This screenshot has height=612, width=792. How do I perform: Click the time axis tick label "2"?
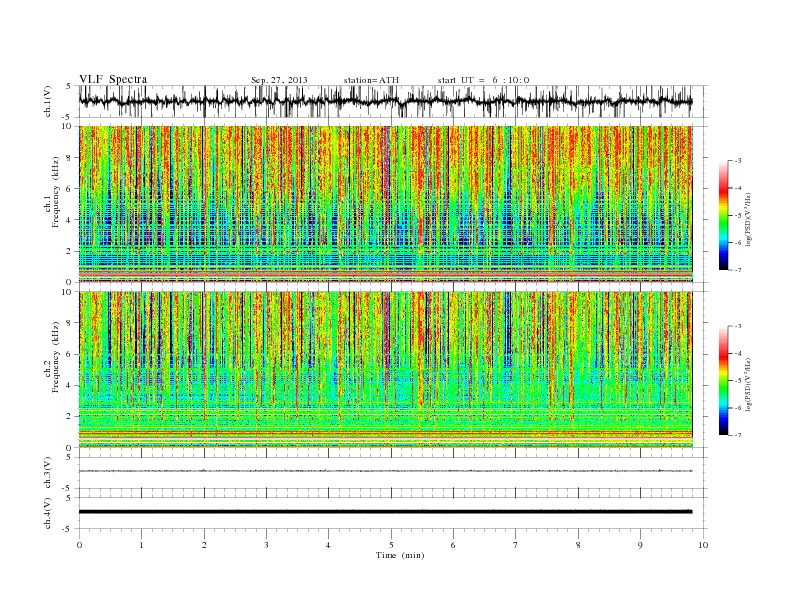(204, 545)
